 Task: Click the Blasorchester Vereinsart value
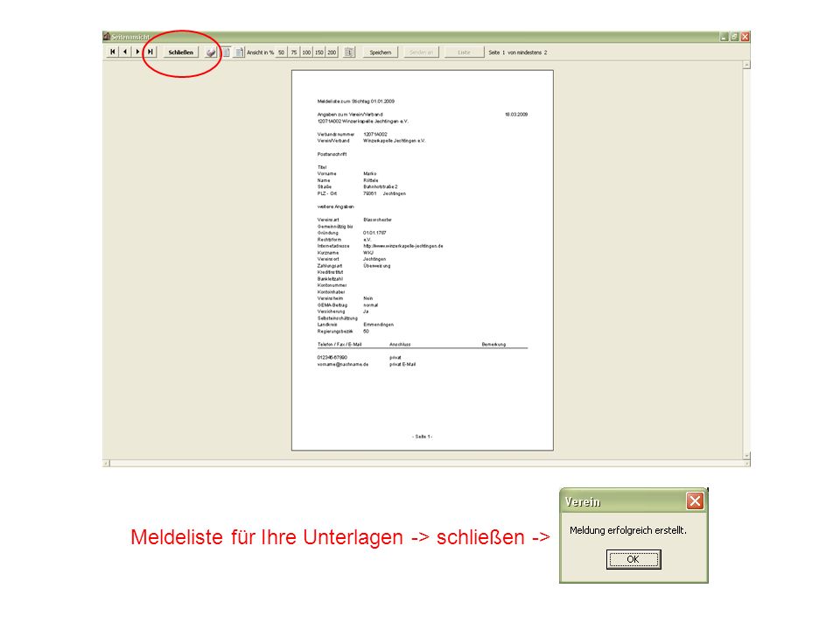pos(377,220)
